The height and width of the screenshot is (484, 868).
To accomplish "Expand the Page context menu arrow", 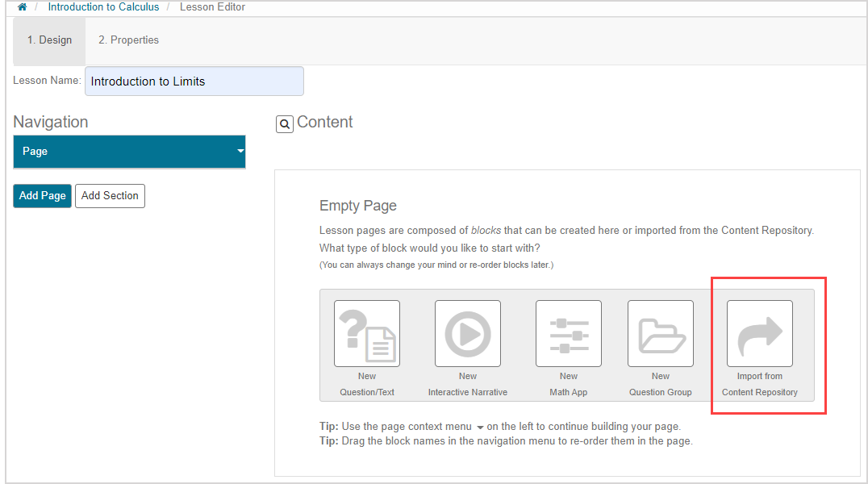I will [240, 152].
